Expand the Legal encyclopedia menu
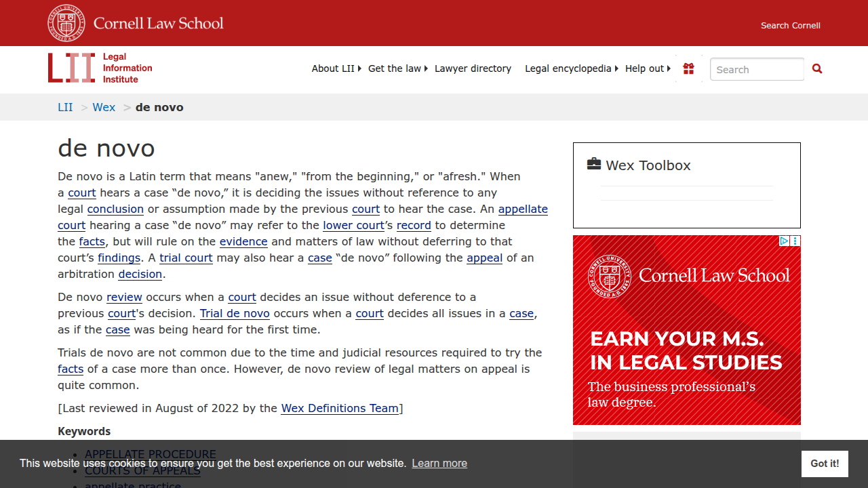The image size is (868, 488). click(572, 68)
